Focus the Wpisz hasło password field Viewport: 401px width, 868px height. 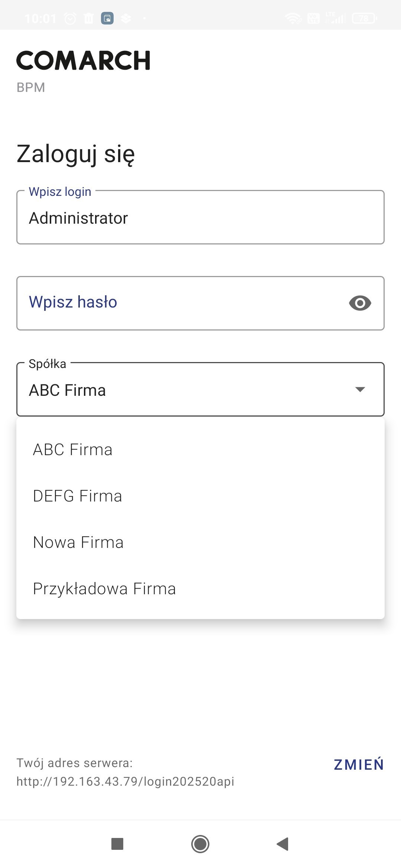(x=178, y=303)
